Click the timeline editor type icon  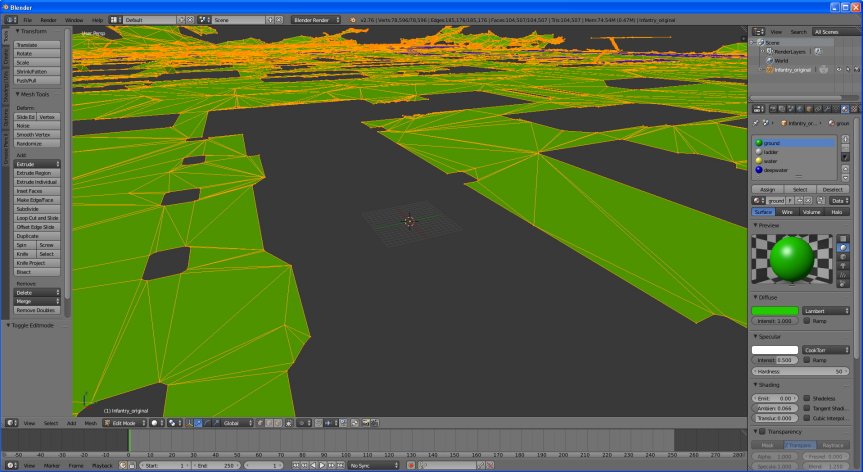[x=10, y=465]
